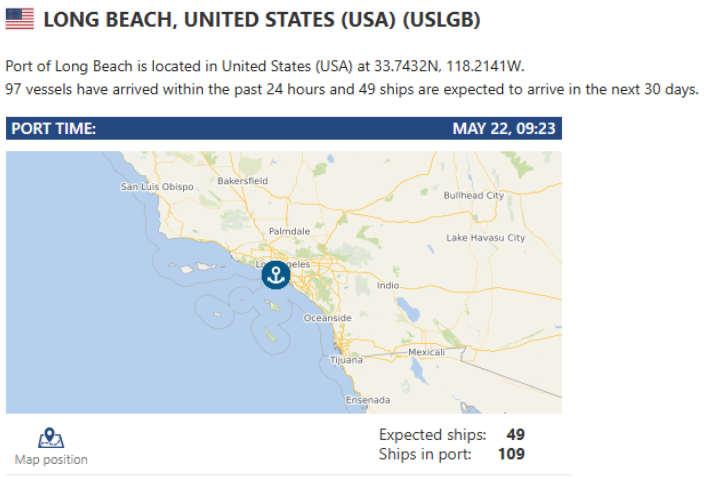Click the MAY 22, 09:23 port time
The width and height of the screenshot is (709, 491).
point(504,128)
